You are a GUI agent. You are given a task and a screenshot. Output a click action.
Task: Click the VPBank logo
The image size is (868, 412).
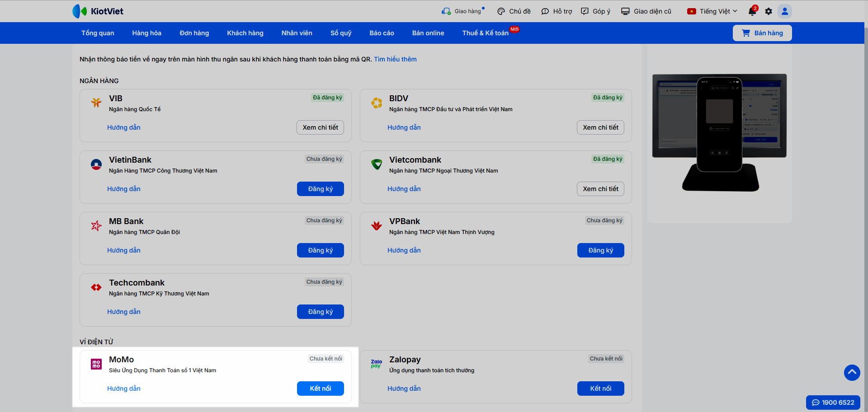tap(377, 225)
